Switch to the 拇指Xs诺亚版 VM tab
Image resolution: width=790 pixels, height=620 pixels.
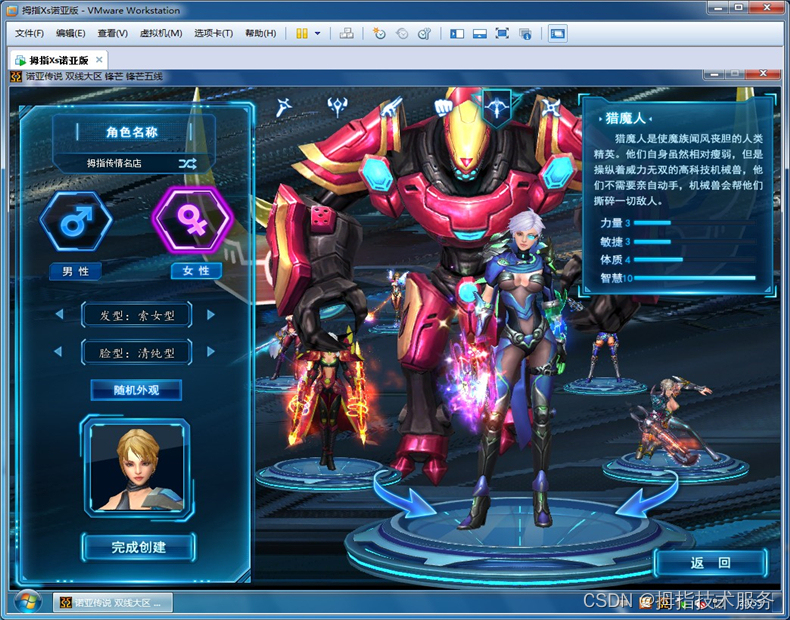[58, 60]
